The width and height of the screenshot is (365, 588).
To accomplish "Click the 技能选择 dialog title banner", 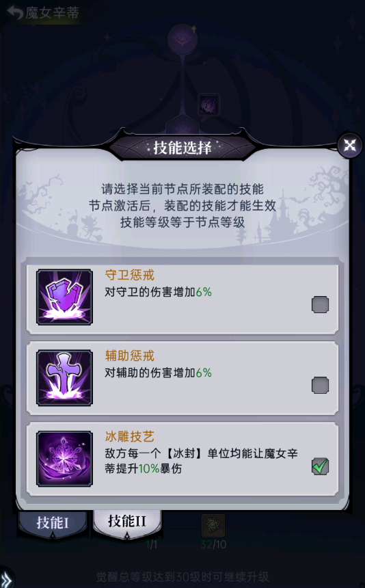I will [182, 148].
